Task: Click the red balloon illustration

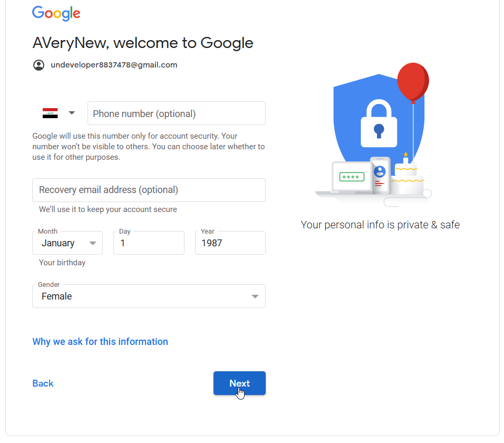Action: [413, 82]
